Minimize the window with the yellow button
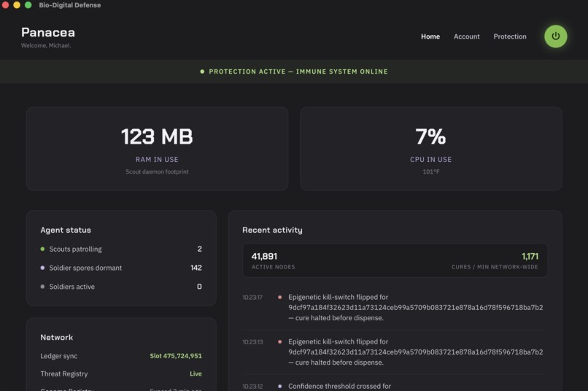The width and height of the screenshot is (588, 391). 17,5
